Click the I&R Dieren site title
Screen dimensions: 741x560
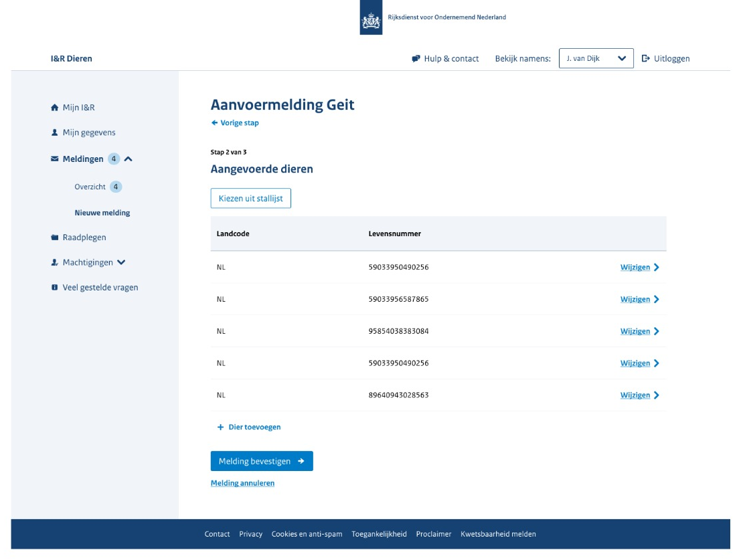pos(72,59)
